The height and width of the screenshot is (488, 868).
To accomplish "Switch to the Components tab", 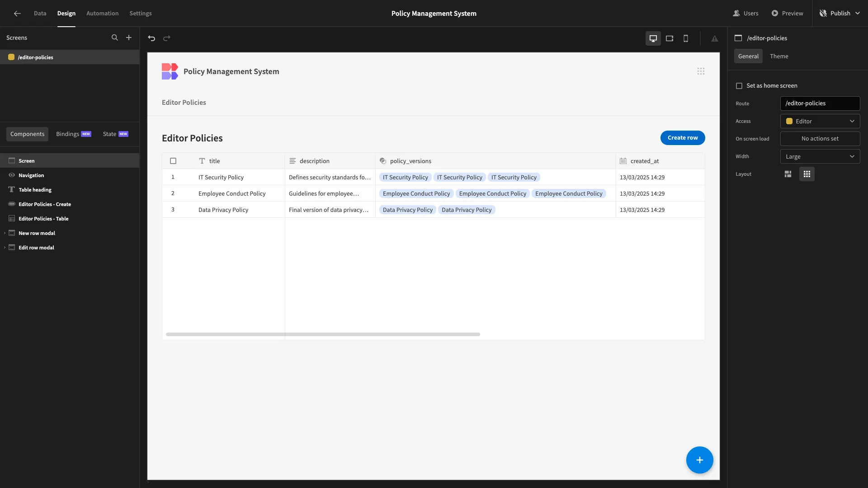I will point(27,134).
